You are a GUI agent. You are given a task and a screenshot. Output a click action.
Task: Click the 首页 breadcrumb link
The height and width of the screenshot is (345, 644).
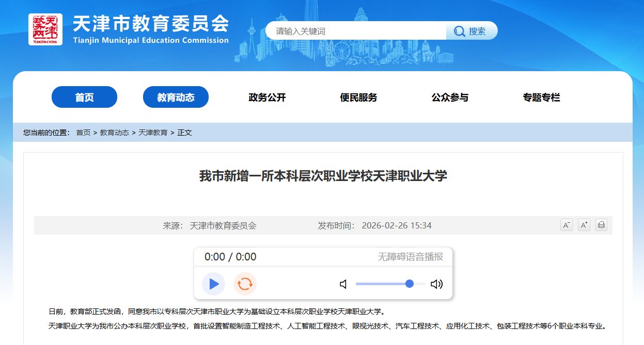coord(83,133)
